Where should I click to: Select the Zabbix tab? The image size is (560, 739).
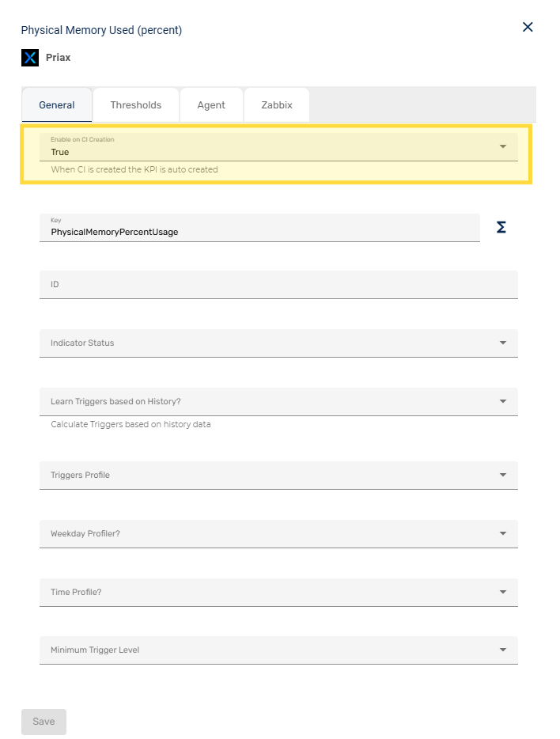(x=277, y=105)
